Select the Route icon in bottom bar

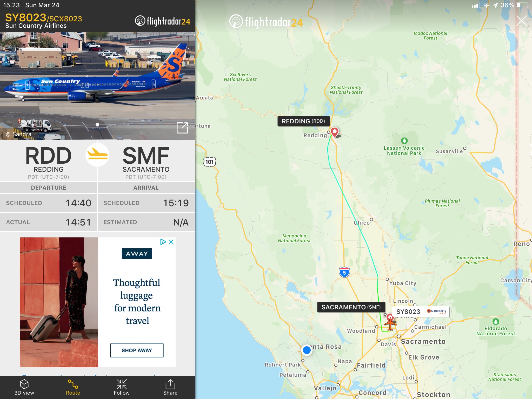pos(73,384)
